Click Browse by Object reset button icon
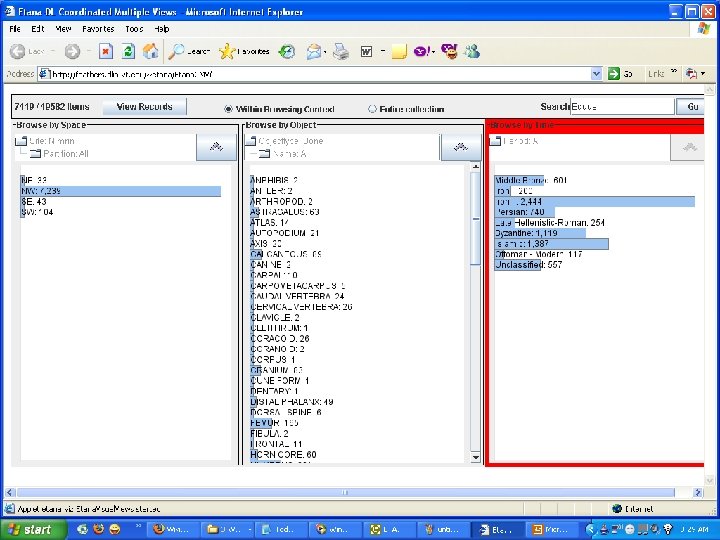720x540 pixels. click(x=461, y=147)
